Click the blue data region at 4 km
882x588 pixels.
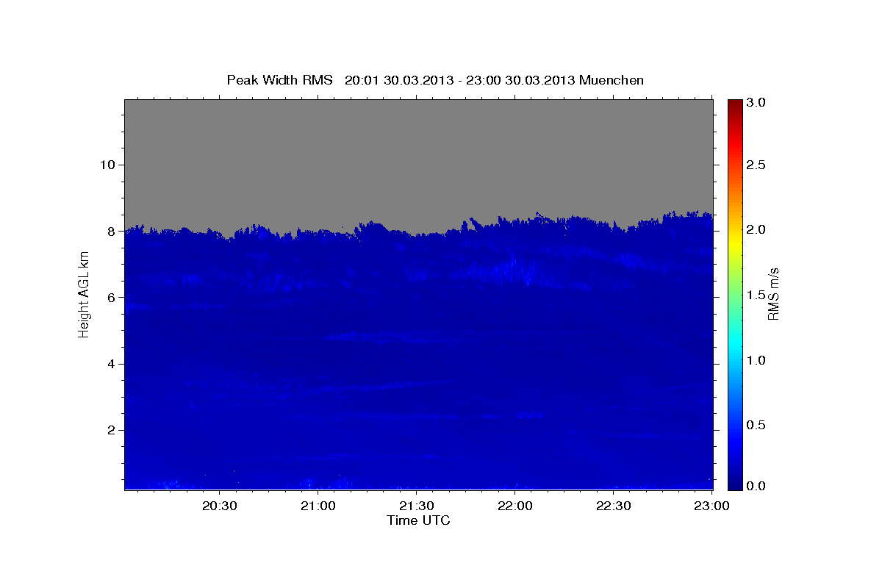point(418,364)
